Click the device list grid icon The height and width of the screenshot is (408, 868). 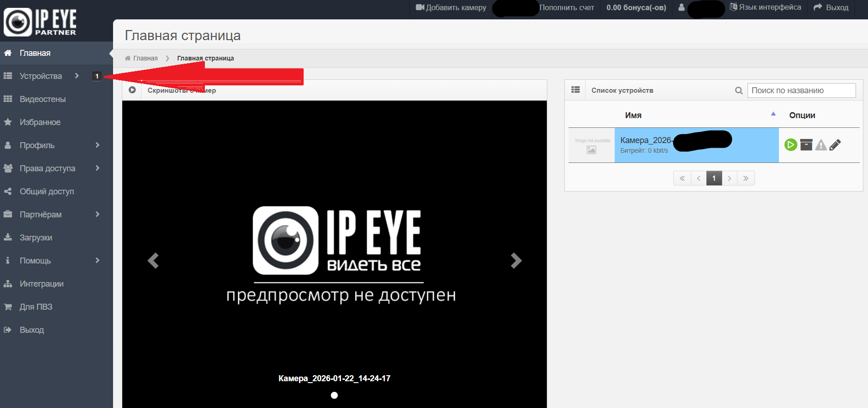coord(575,90)
